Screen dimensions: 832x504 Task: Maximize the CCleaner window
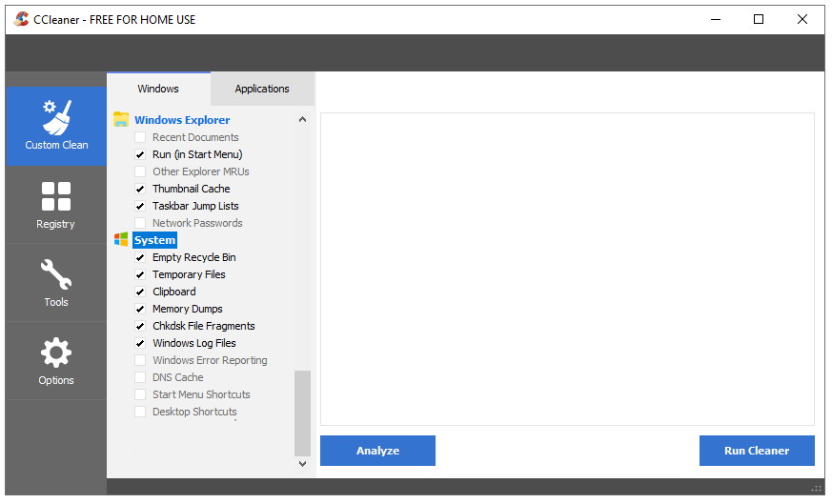click(759, 20)
